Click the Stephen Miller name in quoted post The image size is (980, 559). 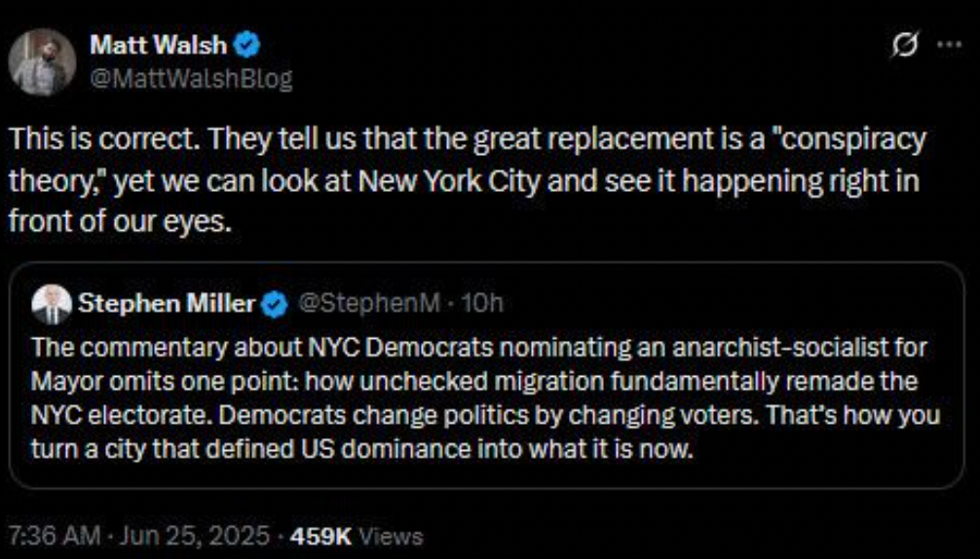point(166,304)
